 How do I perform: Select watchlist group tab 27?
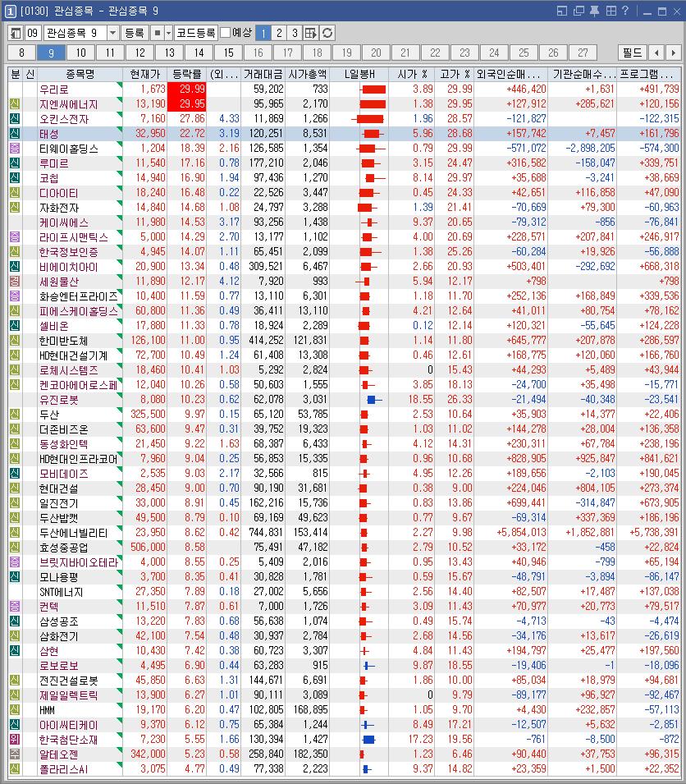583,53
